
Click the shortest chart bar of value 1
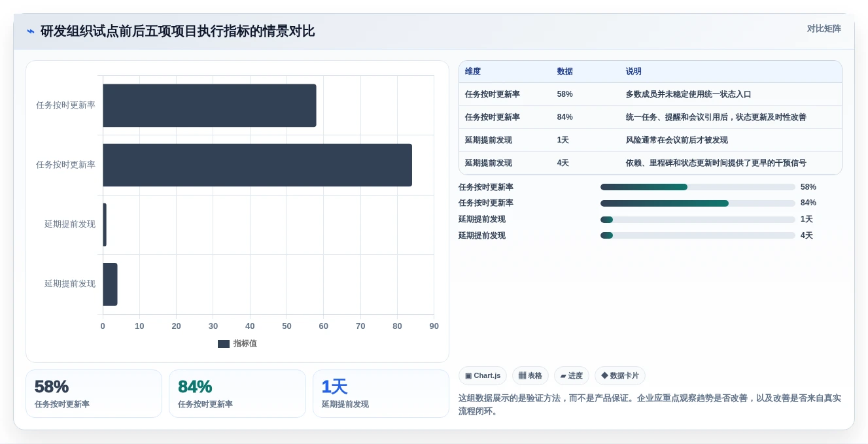tap(105, 224)
